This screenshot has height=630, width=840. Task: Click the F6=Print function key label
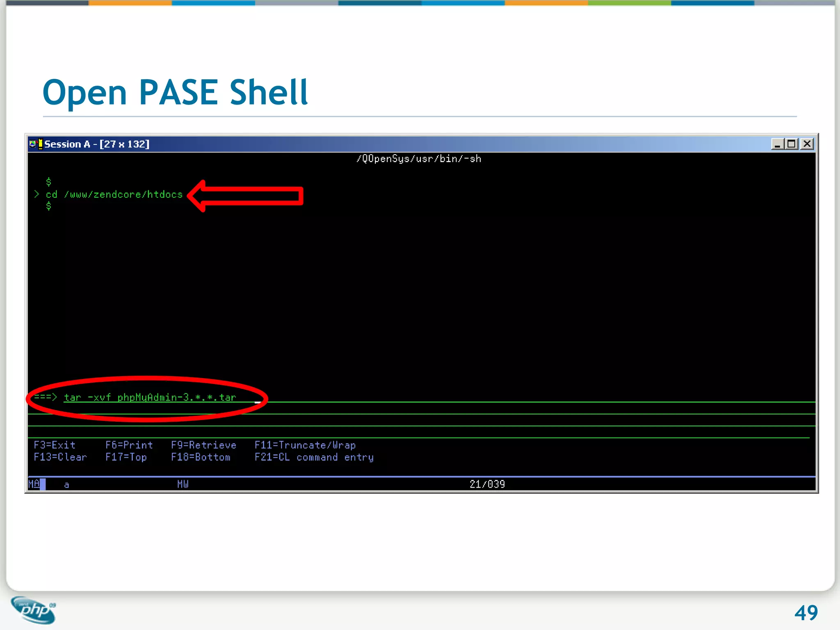click(x=129, y=445)
